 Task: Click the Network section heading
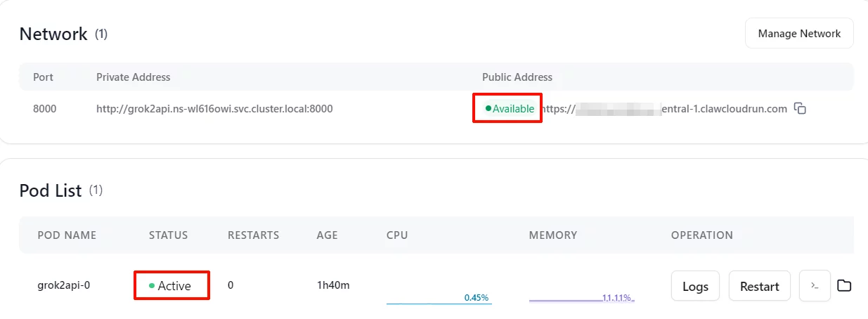click(x=53, y=34)
